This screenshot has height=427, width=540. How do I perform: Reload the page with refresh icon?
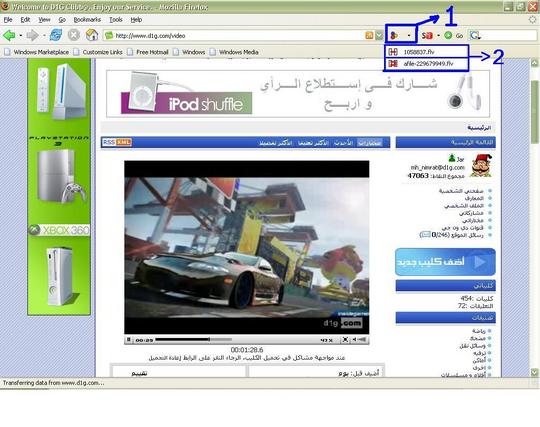pyautogui.click(x=55, y=35)
